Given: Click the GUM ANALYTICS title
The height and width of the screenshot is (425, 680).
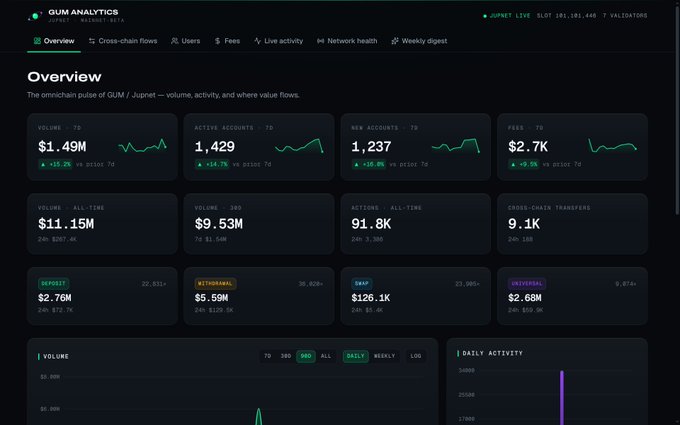Looking at the screenshot, I should tap(83, 12).
